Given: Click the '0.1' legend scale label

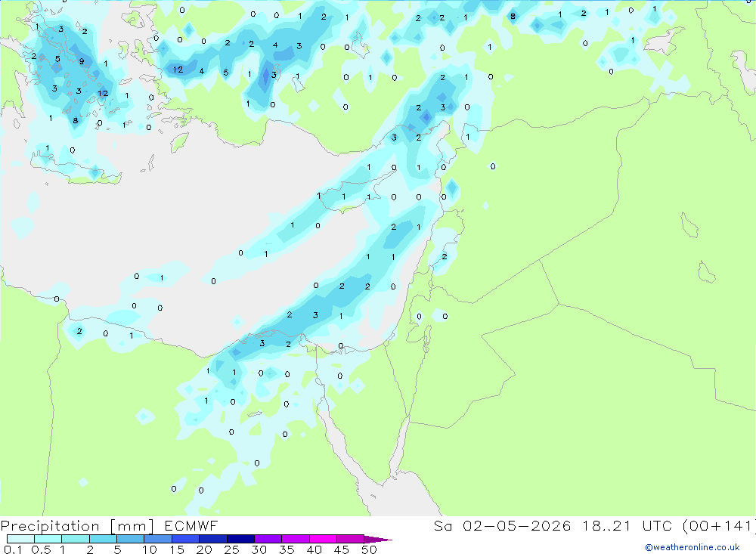Looking at the screenshot, I should tap(13, 549).
